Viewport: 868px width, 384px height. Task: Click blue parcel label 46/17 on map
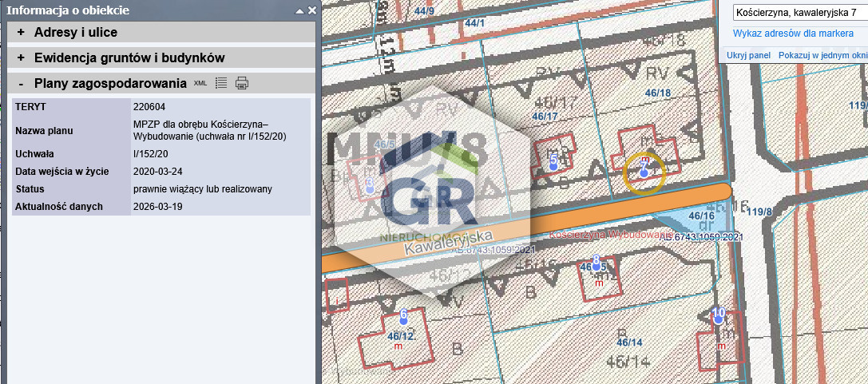click(x=545, y=117)
